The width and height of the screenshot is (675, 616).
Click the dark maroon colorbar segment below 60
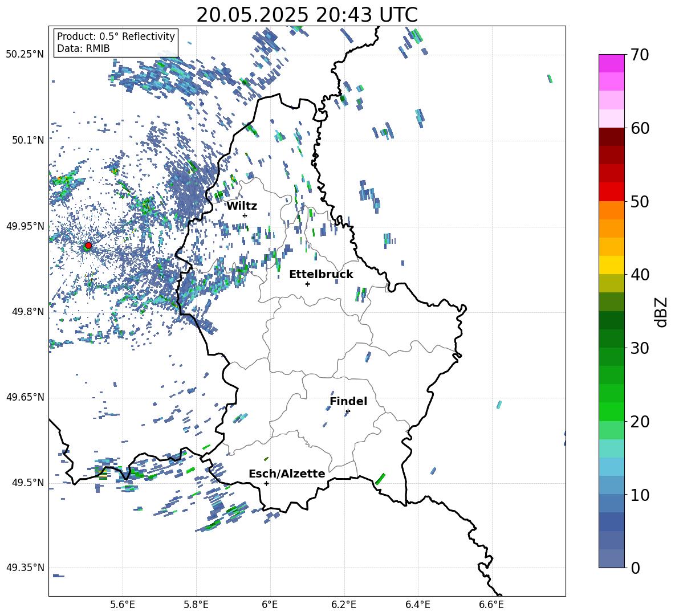pyautogui.click(x=611, y=137)
